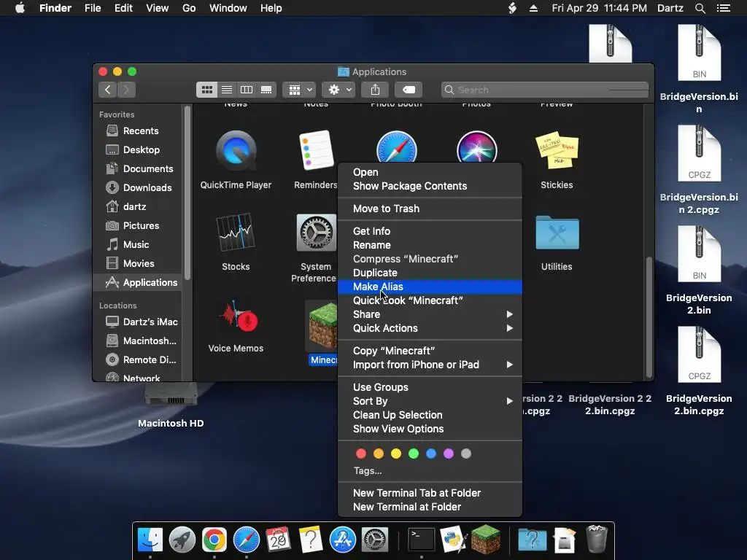Select the Siri app icon
The height and width of the screenshot is (560, 747).
tap(476, 147)
